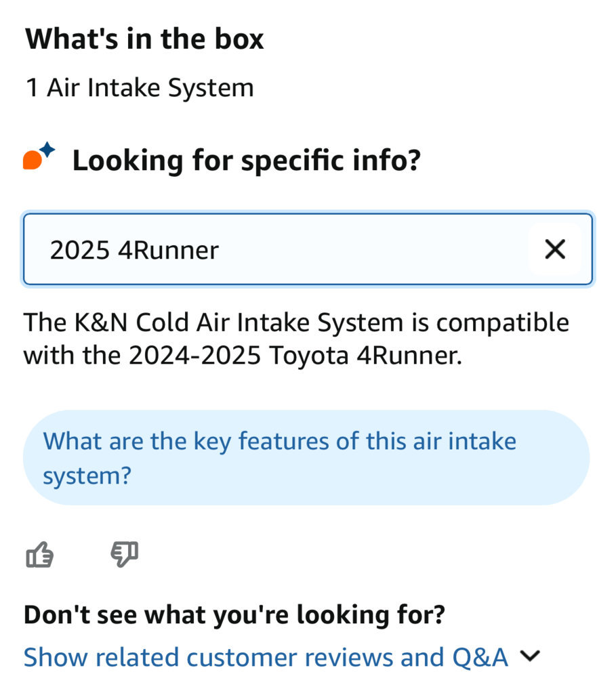Place cursor after 4Runner in search box
The image size is (616, 693).
(x=220, y=250)
